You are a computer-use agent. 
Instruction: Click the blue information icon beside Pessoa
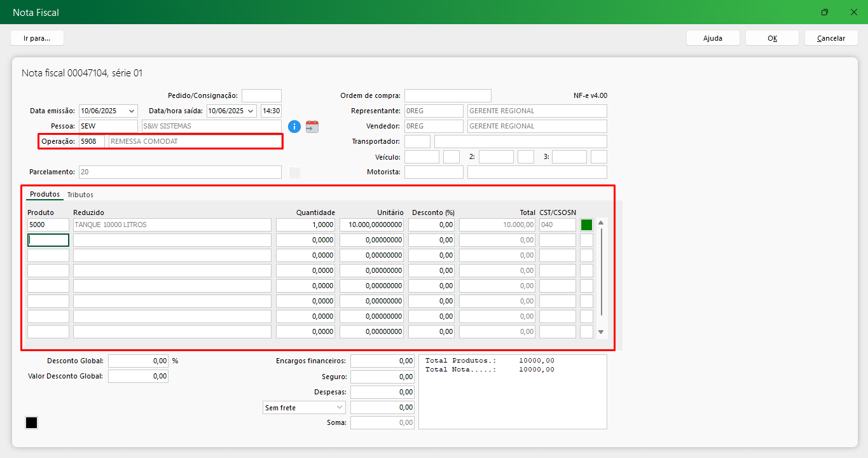[294, 127]
